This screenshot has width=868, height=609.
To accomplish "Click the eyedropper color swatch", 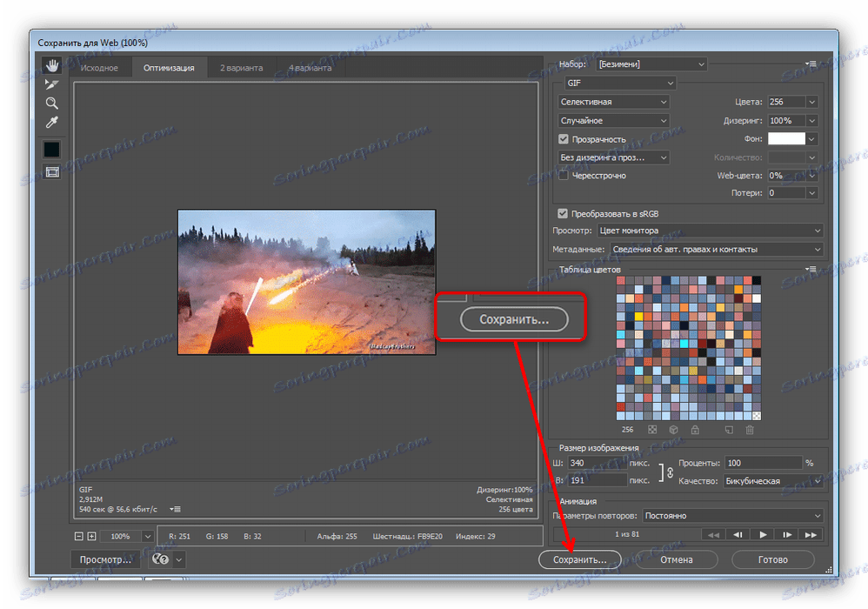I will [51, 148].
